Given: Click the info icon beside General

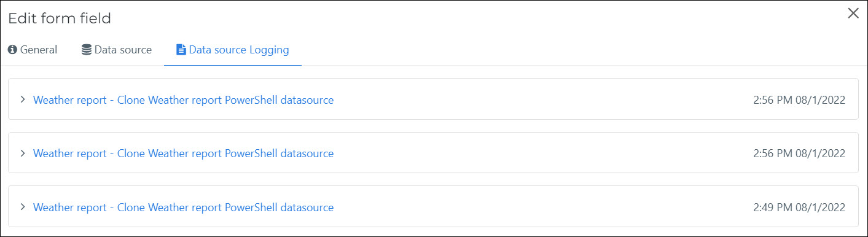Looking at the screenshot, I should 12,50.
